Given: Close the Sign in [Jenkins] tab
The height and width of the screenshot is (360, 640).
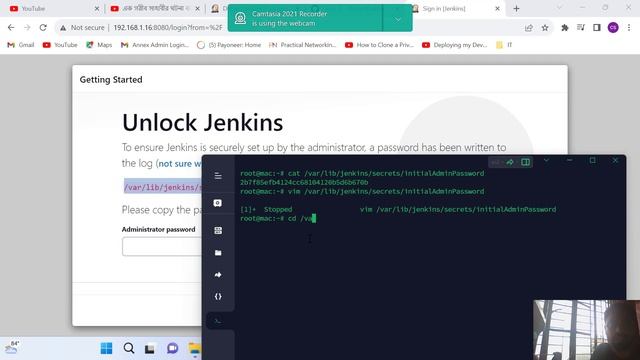Looking at the screenshot, I should (497, 9).
